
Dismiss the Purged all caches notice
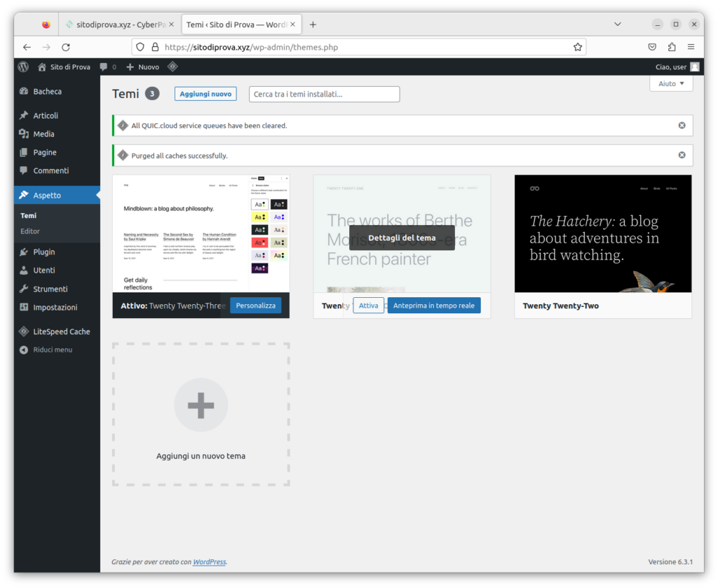point(682,155)
